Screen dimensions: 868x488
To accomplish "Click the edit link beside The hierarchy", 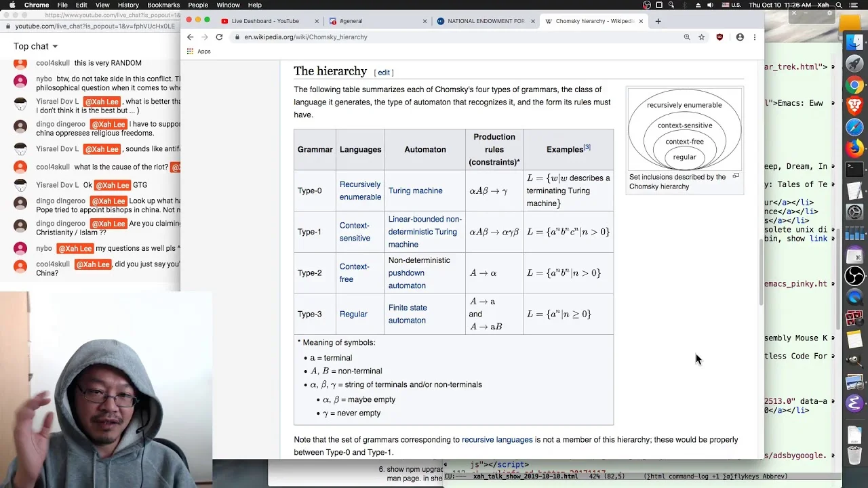I will (384, 73).
